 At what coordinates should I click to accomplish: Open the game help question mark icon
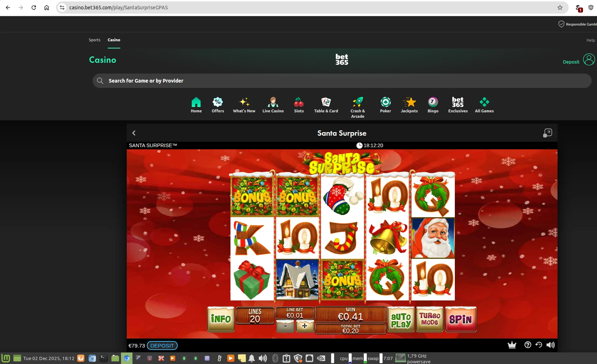click(528, 345)
